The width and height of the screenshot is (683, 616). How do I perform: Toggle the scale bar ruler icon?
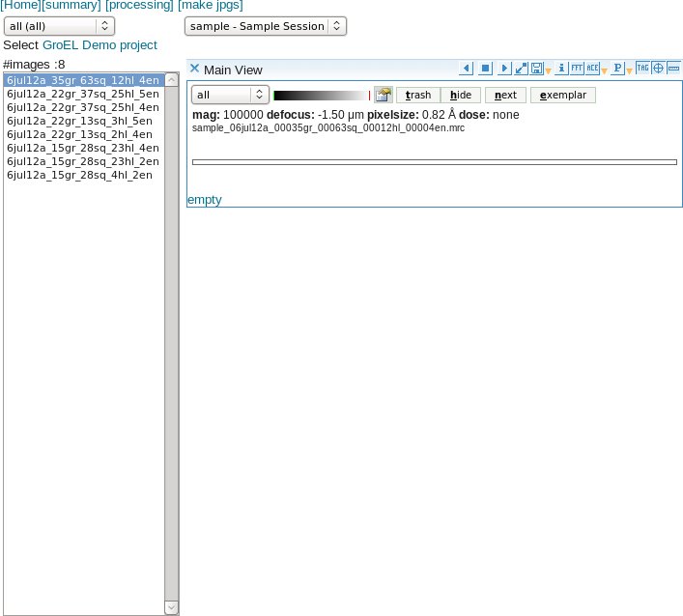click(x=673, y=69)
